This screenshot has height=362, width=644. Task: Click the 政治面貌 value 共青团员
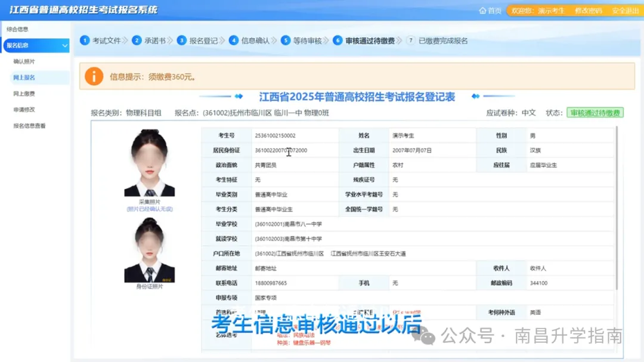266,165
